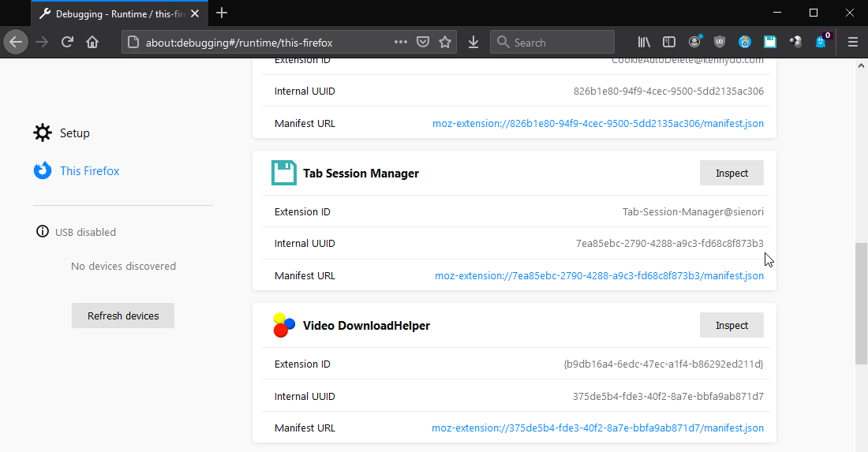
Task: Click the vertical scrollbar thumb
Action: (861, 303)
